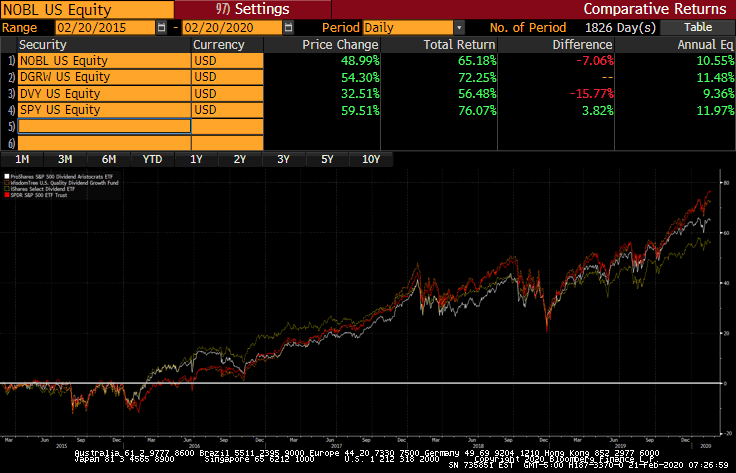736x473 pixels.
Task: Select the DVY US Equity security field
Action: (104, 93)
